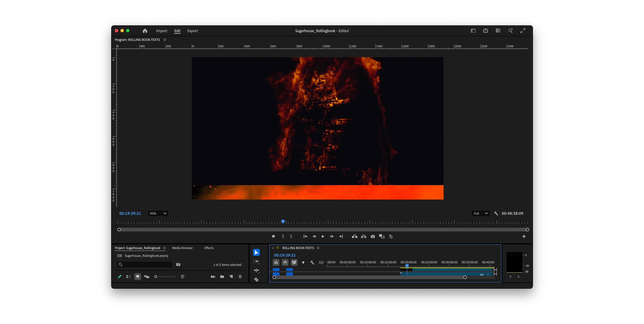The height and width of the screenshot is (324, 644).
Task: Click the Lift button in transport controls
Action: point(354,236)
